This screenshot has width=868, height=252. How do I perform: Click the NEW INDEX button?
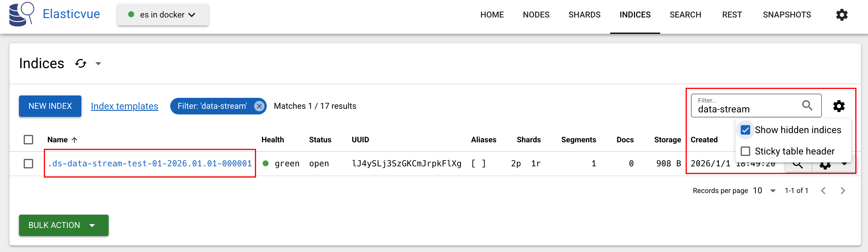pyautogui.click(x=50, y=106)
